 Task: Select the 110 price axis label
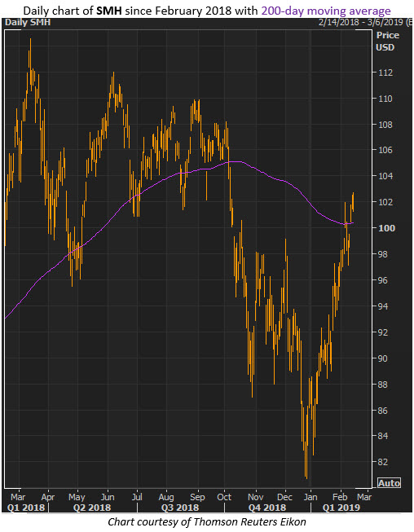pos(385,99)
